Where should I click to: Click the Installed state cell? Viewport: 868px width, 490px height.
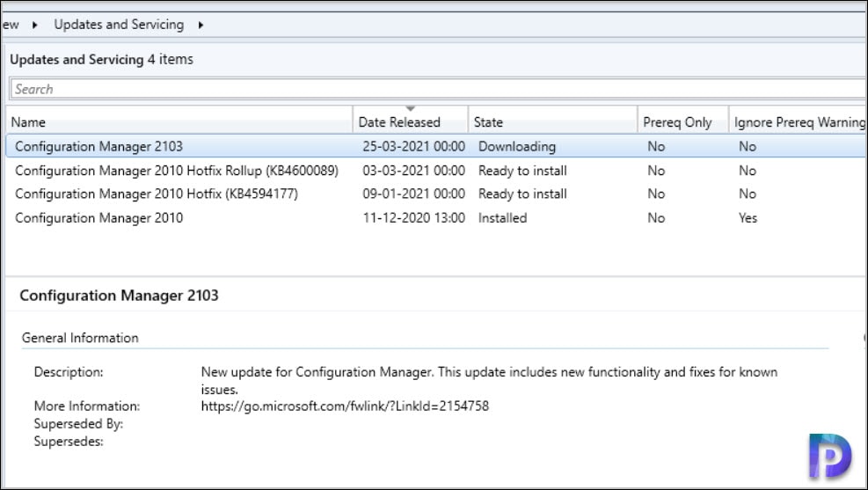503,217
